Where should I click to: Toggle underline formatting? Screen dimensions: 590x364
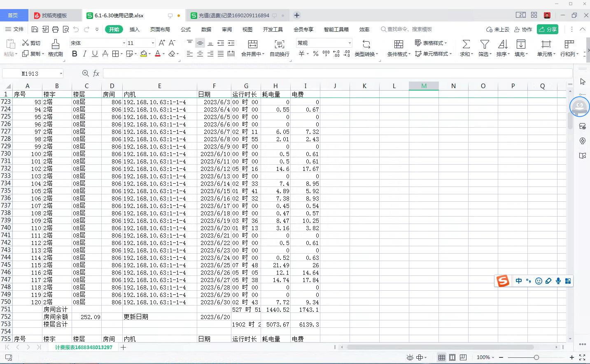(95, 54)
